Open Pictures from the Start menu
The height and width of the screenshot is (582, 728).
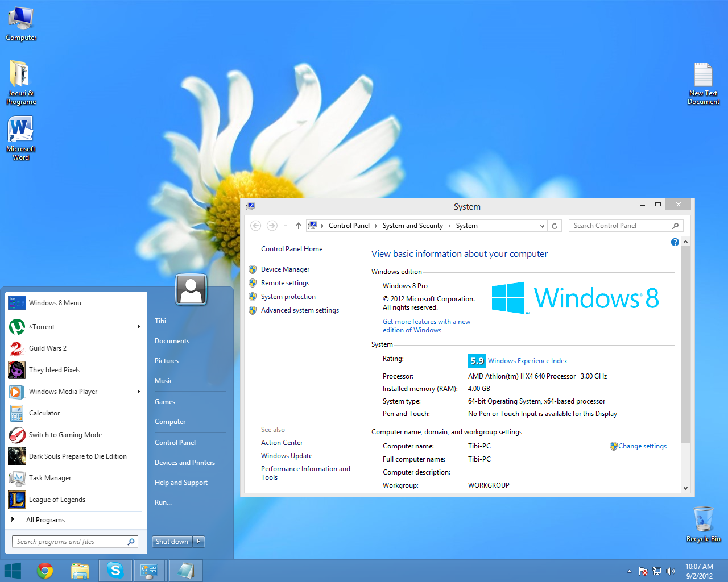pos(167,361)
